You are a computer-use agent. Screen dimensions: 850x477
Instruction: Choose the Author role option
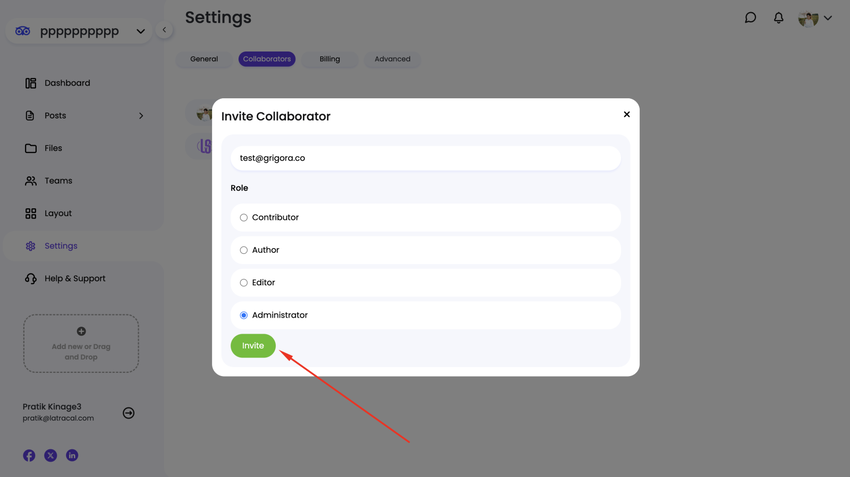coord(244,250)
